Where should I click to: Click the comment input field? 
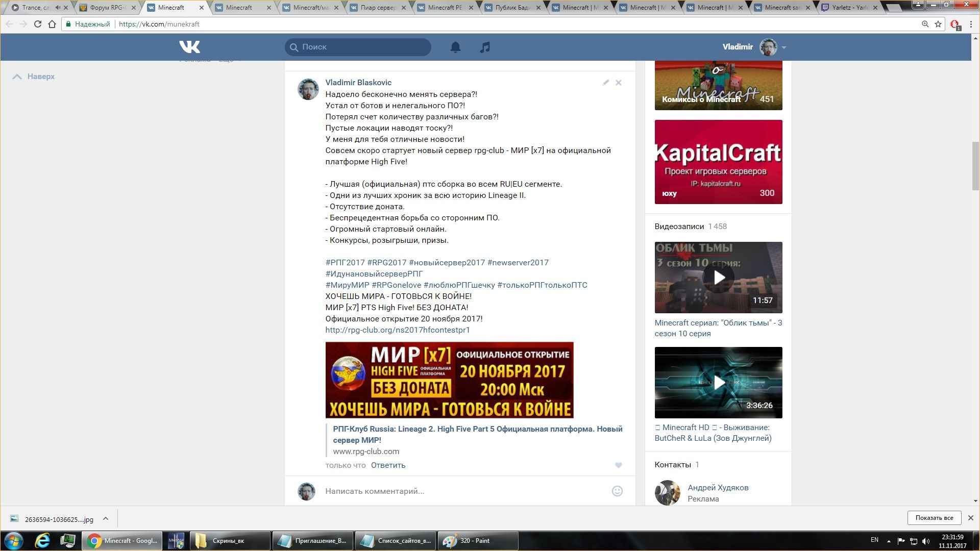tap(464, 491)
